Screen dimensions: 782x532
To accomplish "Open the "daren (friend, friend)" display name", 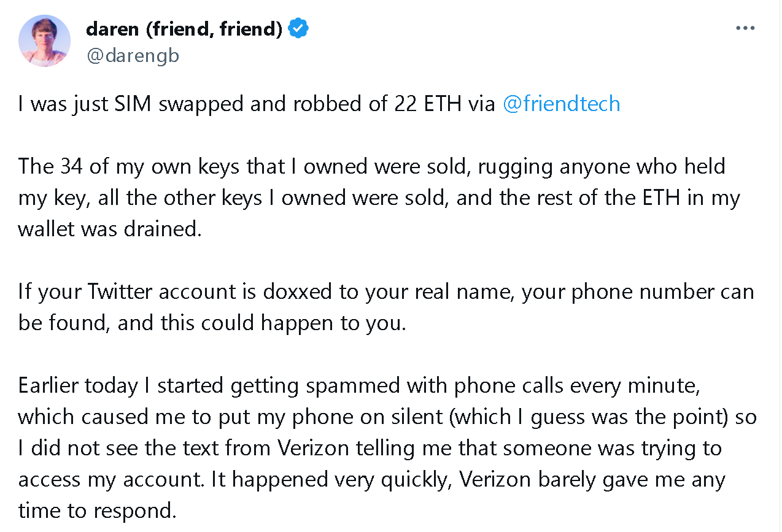I will pyautogui.click(x=184, y=29).
